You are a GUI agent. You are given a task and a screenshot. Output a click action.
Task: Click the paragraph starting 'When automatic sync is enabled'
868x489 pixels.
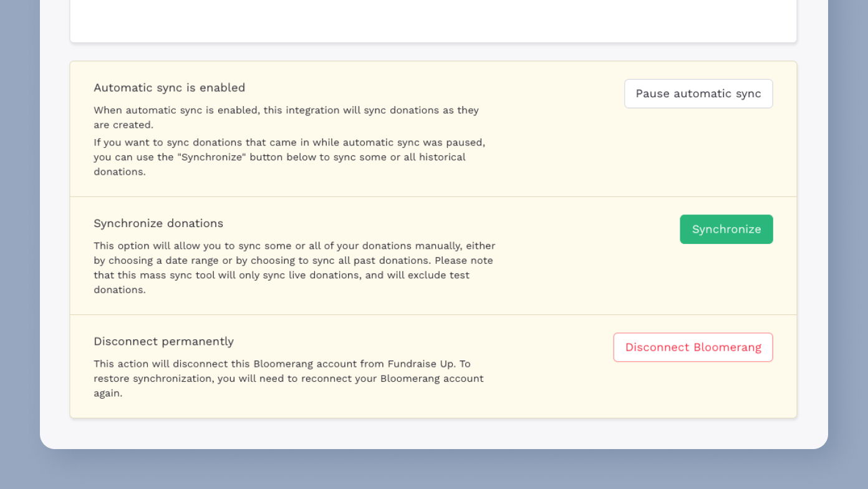286,117
